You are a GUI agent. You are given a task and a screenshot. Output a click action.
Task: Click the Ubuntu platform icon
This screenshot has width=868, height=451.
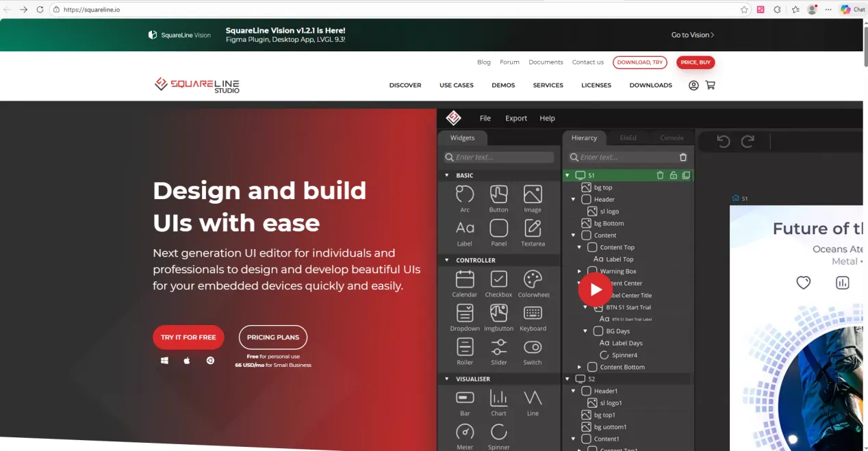[210, 361]
